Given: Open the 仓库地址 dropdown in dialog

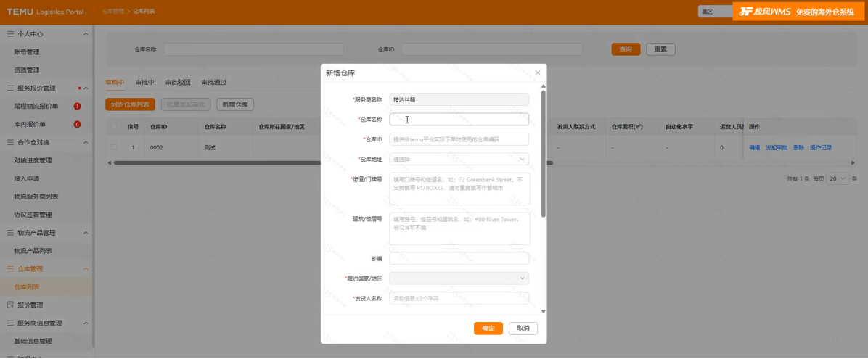Looking at the screenshot, I should (x=459, y=160).
